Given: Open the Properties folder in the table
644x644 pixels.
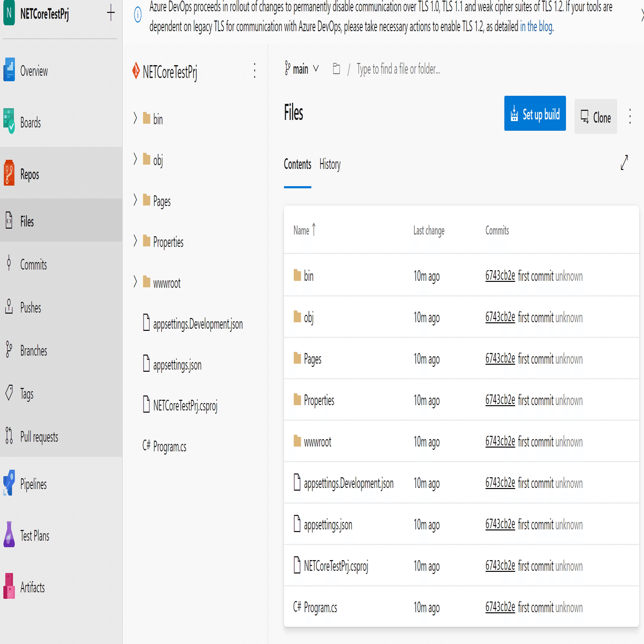Looking at the screenshot, I should (x=319, y=400).
